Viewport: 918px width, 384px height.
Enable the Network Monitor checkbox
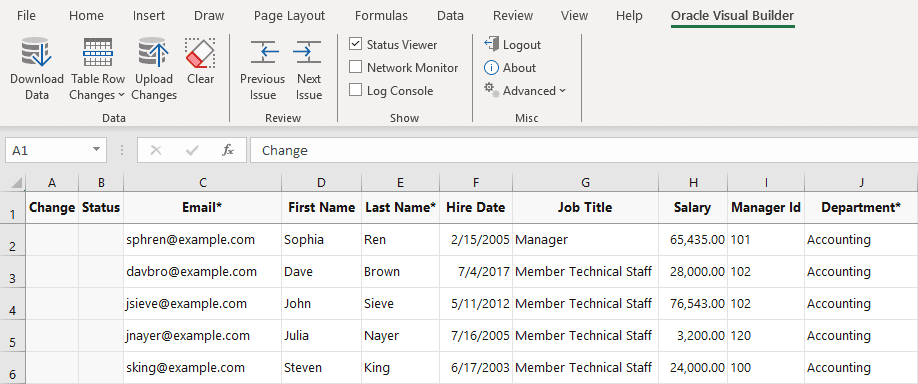[x=355, y=67]
